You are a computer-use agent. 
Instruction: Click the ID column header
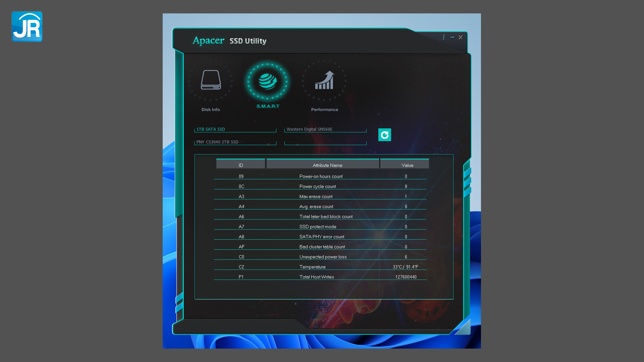click(241, 164)
